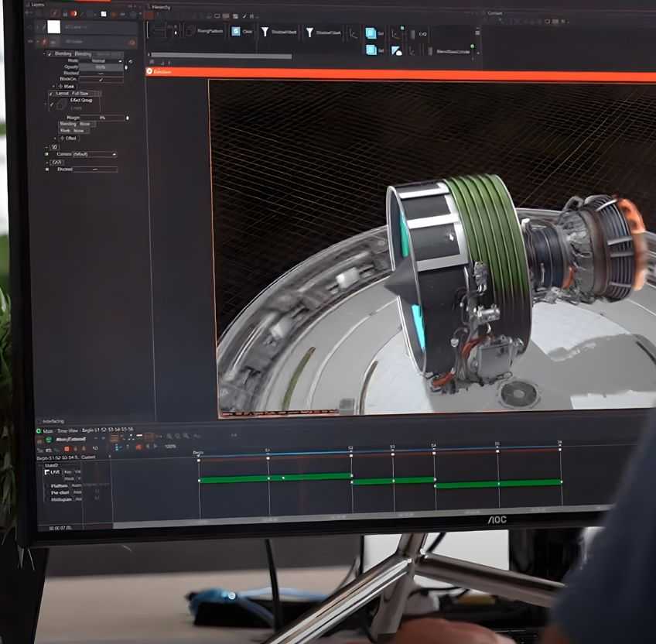This screenshot has height=644, width=656.
Task: Click the orange icon on the Extrusion bar
Action: pyautogui.click(x=149, y=71)
